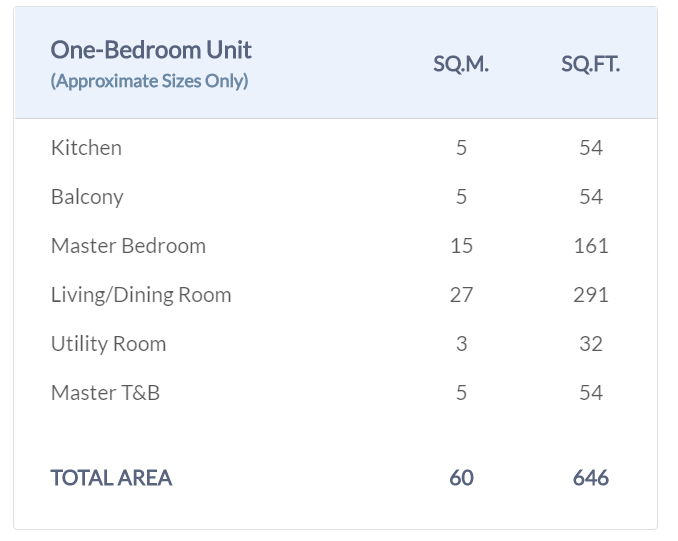Click the Kitchen row's 54 sq.ft. value

pos(591,147)
